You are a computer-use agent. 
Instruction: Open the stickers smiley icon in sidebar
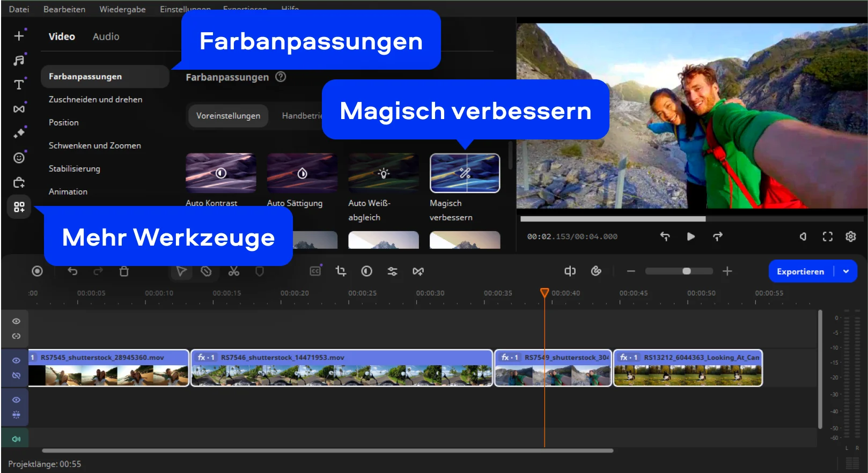pos(19,158)
